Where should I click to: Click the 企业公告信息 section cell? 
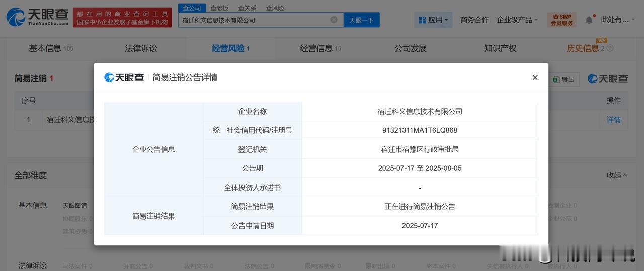click(153, 149)
